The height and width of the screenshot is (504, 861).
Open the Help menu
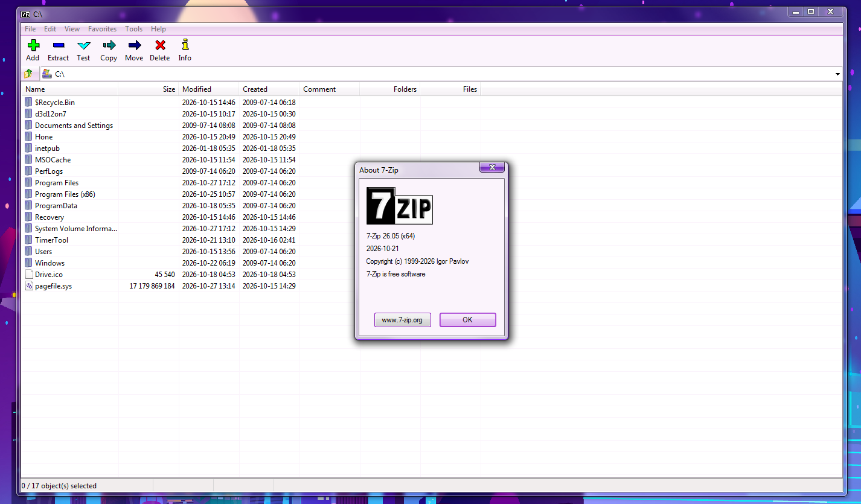click(158, 28)
